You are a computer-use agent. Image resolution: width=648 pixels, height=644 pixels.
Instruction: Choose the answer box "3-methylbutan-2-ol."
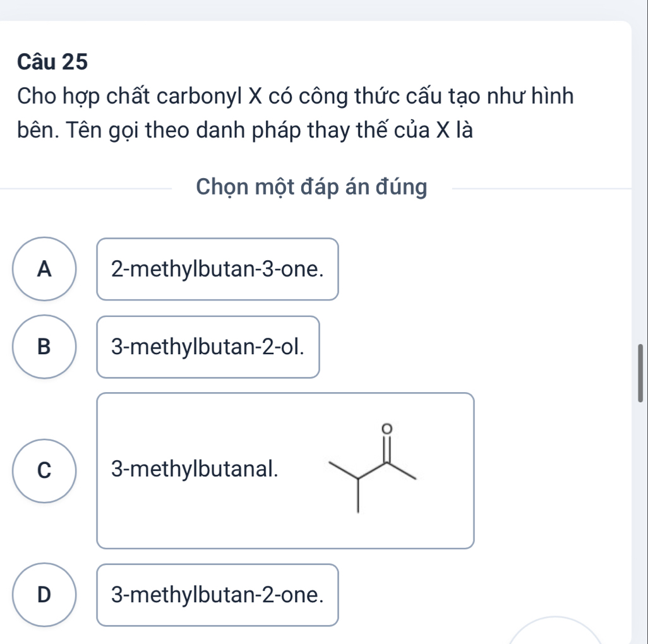pyautogui.click(x=207, y=347)
